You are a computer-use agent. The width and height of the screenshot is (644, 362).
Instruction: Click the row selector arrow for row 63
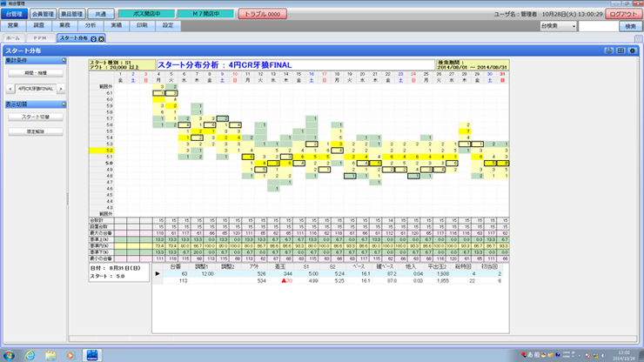158,273
